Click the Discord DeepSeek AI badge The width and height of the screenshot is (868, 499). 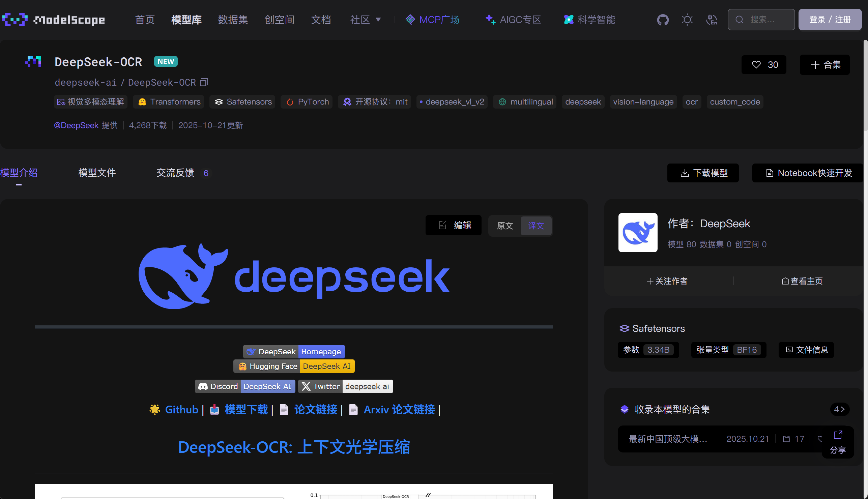tap(245, 386)
